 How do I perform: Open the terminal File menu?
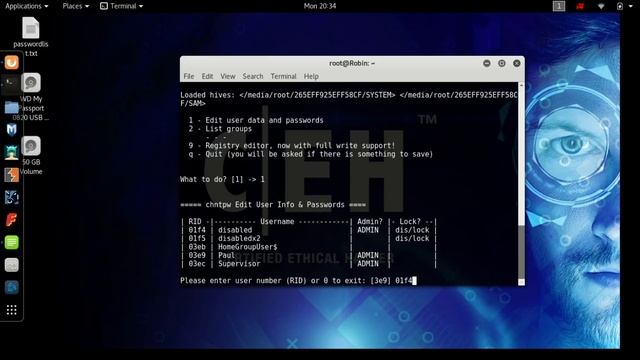tap(189, 76)
